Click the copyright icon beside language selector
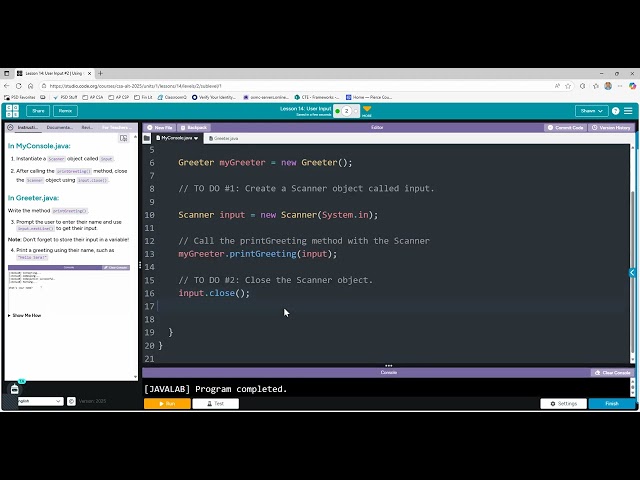This screenshot has height=480, width=640. 71,401
